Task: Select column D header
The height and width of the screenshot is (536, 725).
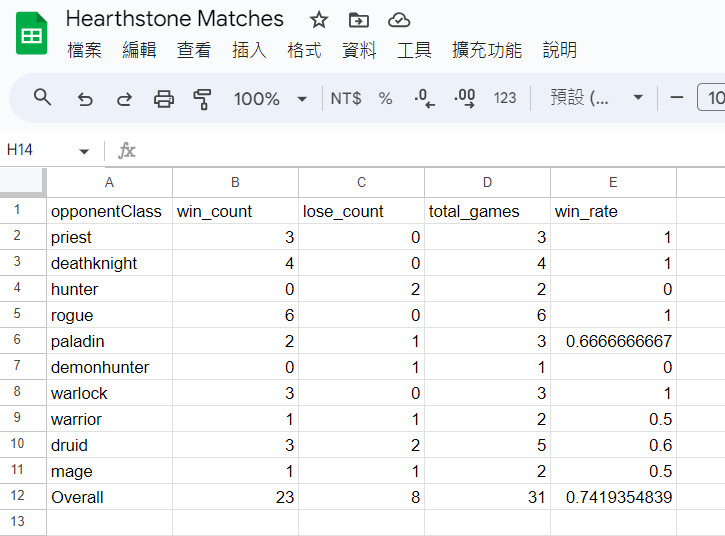Action: coord(487,182)
